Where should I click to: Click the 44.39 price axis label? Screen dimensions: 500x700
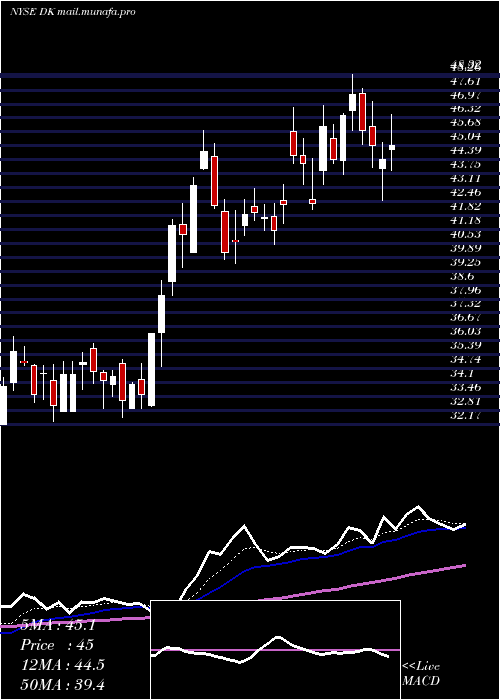[466, 150]
